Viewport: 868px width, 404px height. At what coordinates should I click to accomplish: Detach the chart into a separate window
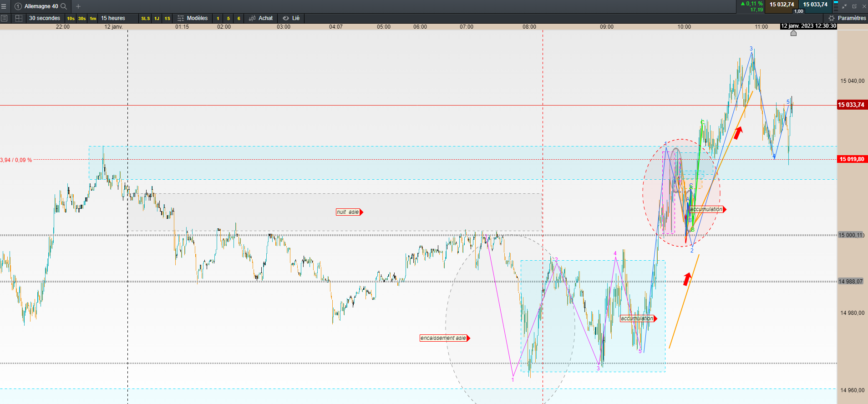click(x=854, y=6)
